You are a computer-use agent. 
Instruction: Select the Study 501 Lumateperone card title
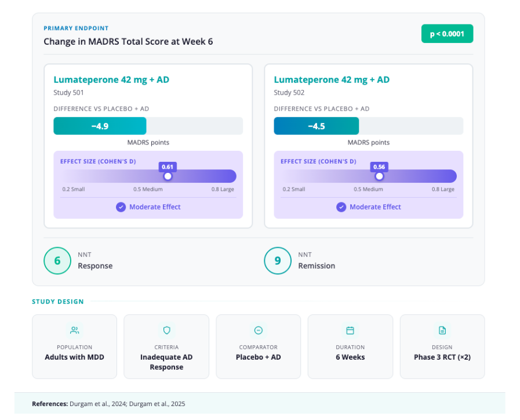click(111, 79)
